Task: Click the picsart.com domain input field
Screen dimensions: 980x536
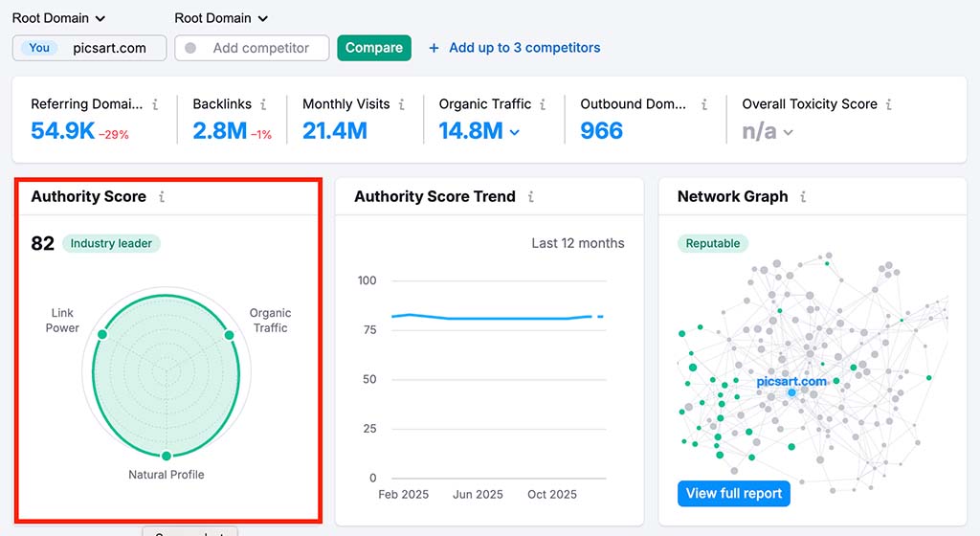Action: 89,48
